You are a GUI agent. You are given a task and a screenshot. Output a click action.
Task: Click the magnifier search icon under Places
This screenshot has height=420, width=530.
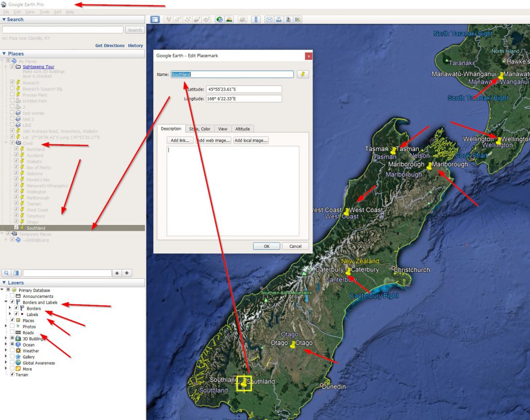[x=6, y=273]
